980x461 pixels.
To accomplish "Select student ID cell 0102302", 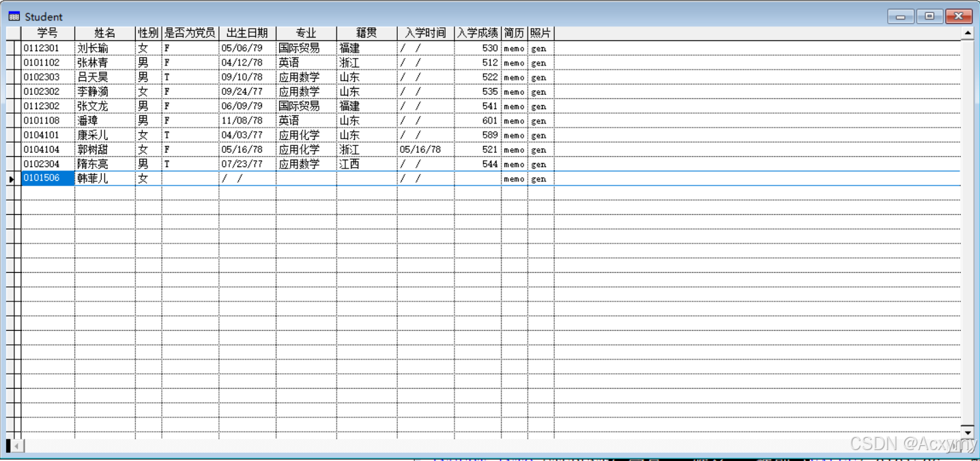I will tap(48, 91).
